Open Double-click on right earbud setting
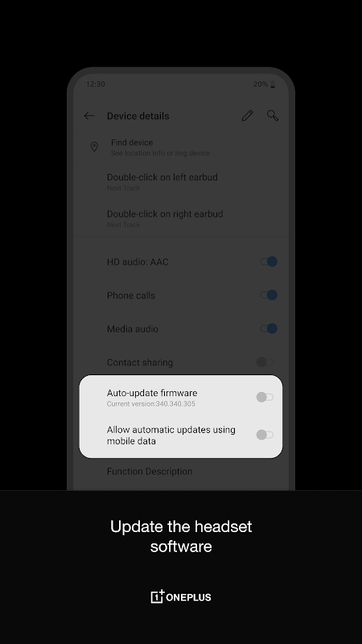Screen dimensions: 362x644 (181, 218)
